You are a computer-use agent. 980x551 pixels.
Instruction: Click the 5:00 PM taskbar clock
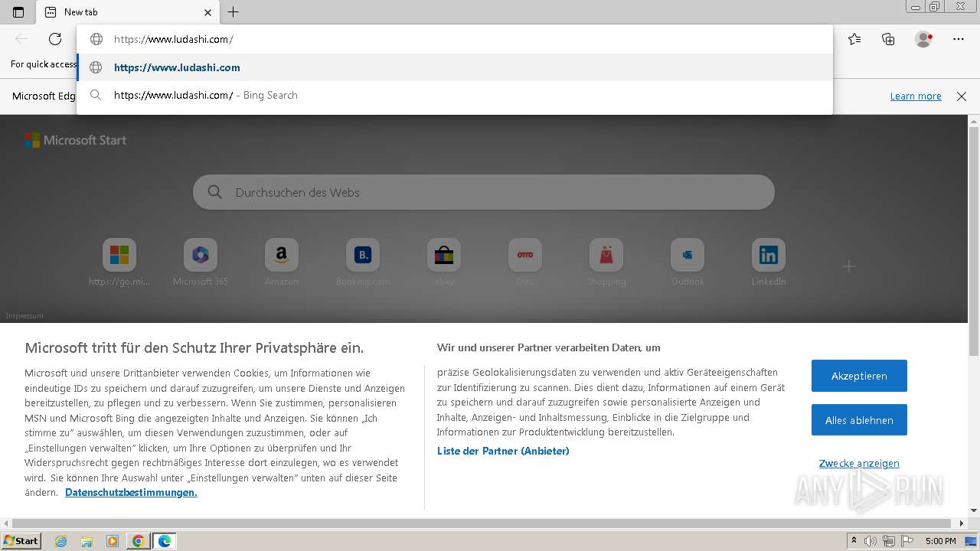940,541
